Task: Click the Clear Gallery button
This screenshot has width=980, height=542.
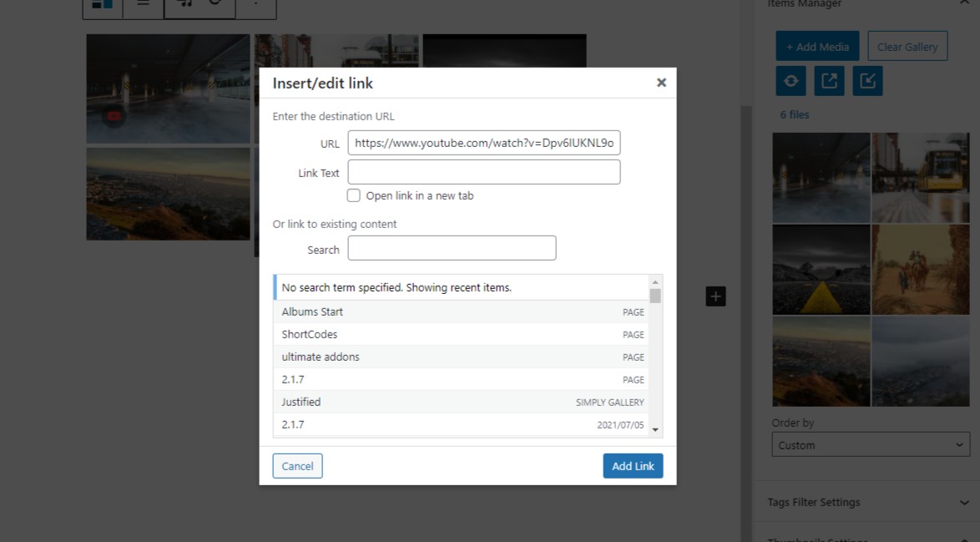Action: coord(907,47)
